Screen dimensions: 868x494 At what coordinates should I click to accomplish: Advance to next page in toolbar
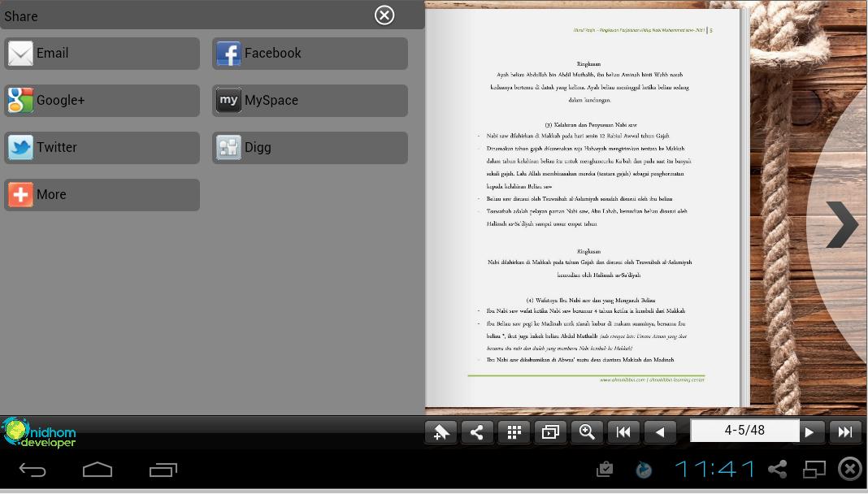[809, 432]
